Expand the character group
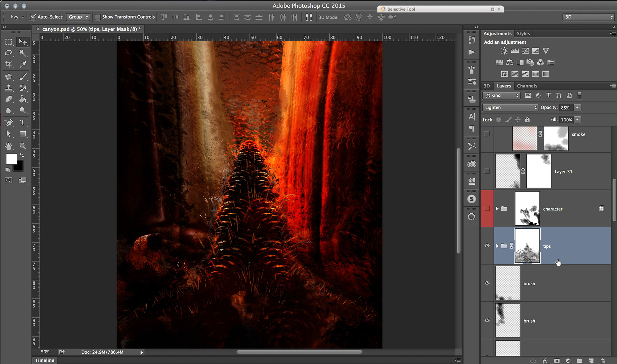 click(x=497, y=209)
